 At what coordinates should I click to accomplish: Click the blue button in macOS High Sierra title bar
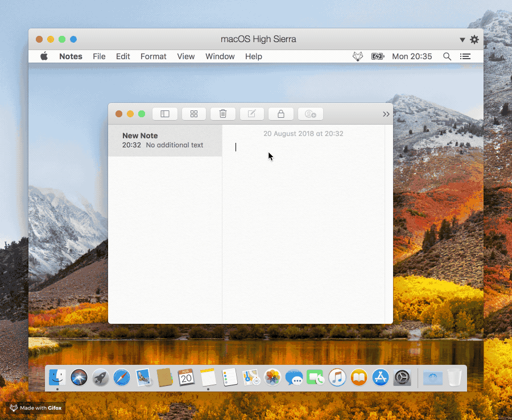pyautogui.click(x=73, y=39)
